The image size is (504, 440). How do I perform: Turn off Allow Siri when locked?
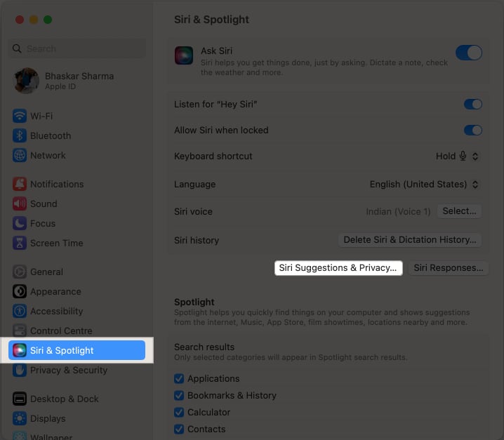pos(473,130)
